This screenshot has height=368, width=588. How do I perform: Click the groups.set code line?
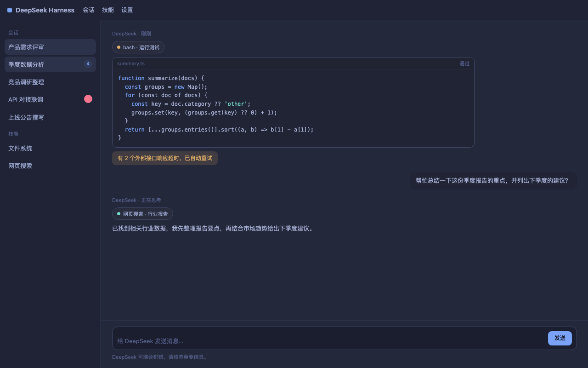click(204, 113)
